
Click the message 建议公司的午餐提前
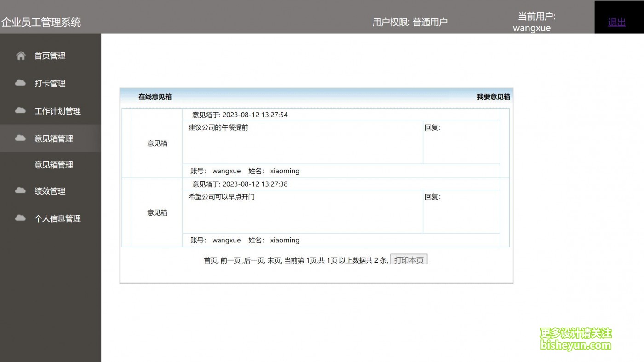(x=218, y=127)
